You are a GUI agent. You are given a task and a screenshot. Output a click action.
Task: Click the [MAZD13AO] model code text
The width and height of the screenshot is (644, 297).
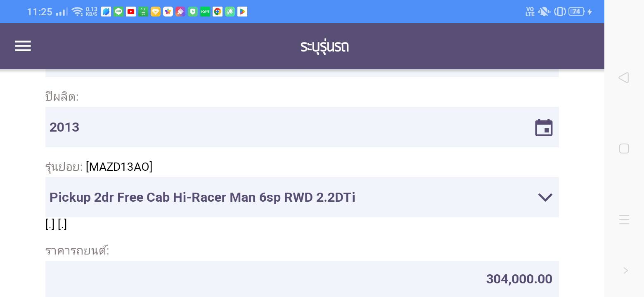(119, 167)
